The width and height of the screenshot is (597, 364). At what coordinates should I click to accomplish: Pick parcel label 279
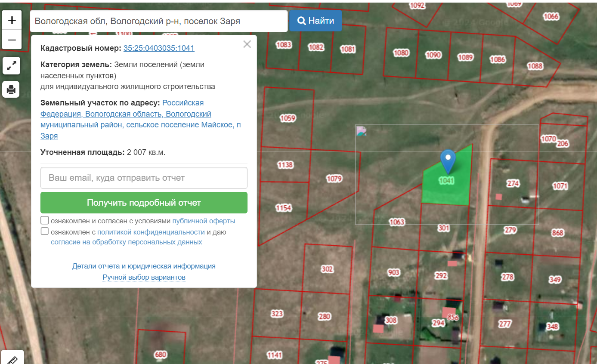coord(510,230)
